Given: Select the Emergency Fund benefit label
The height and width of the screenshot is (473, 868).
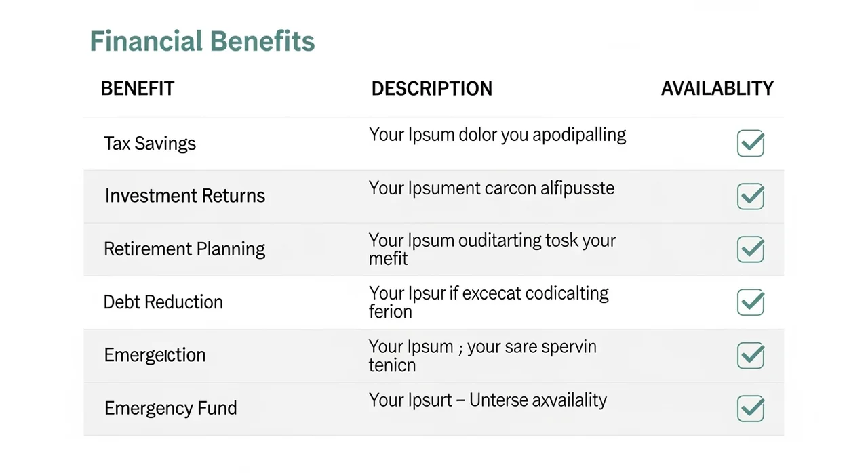Looking at the screenshot, I should (x=171, y=409).
